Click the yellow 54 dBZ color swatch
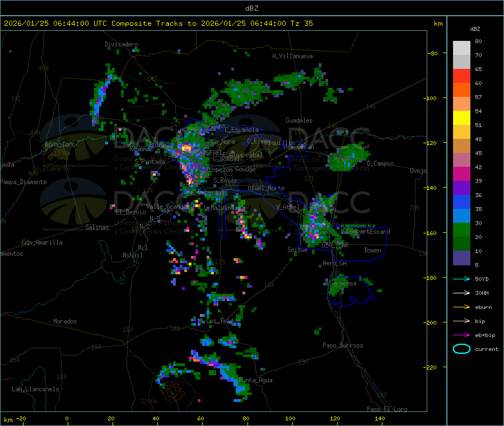Viewport: 504px width, 426px height. pos(461,118)
